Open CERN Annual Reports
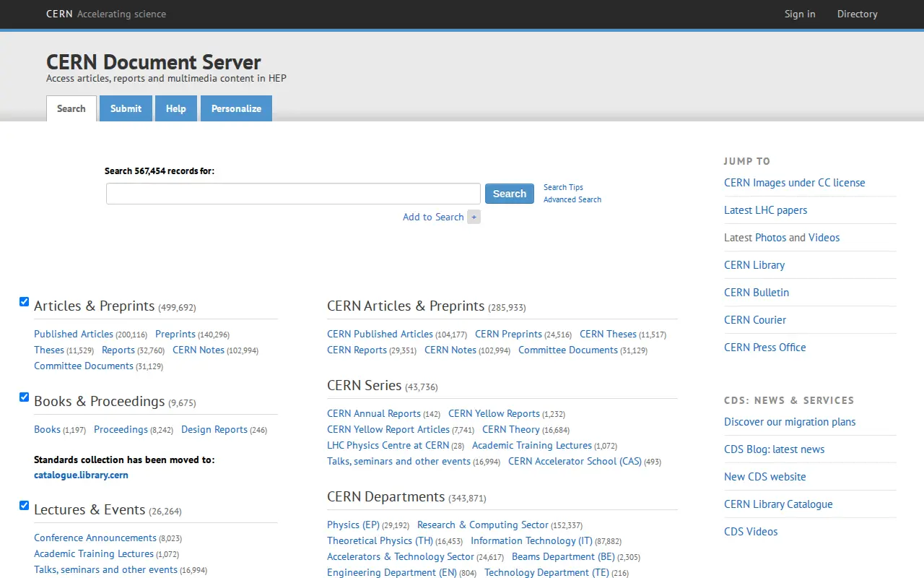This screenshot has width=924, height=578. [374, 413]
